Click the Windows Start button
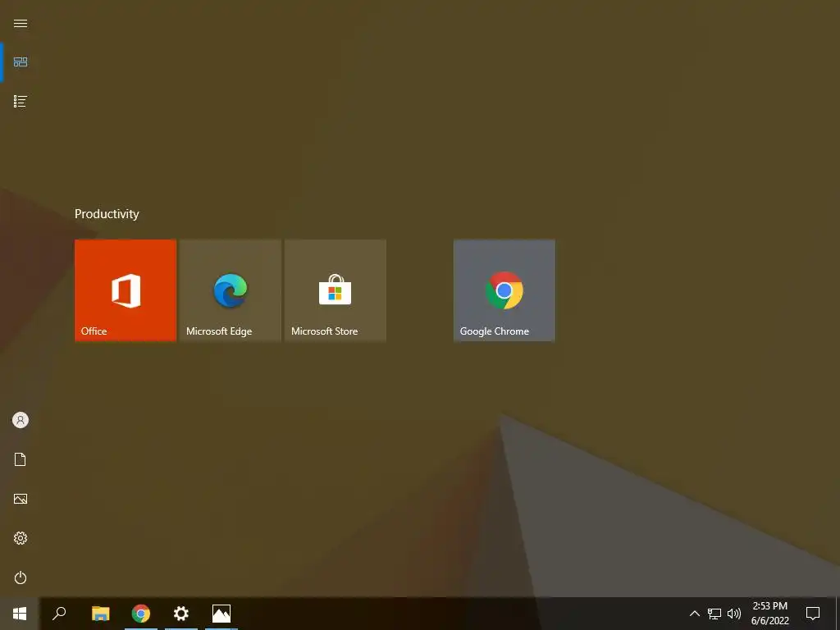 20,614
